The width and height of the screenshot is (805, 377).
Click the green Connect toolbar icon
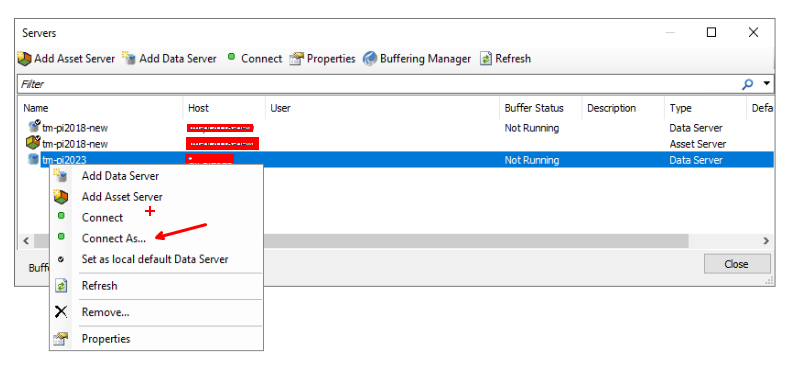click(232, 58)
